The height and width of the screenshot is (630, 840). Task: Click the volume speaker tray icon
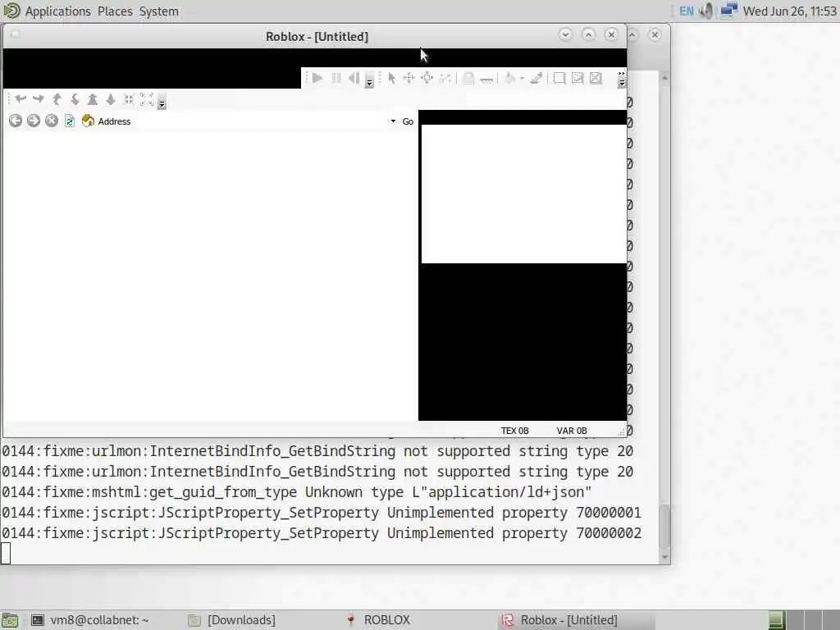(706, 11)
